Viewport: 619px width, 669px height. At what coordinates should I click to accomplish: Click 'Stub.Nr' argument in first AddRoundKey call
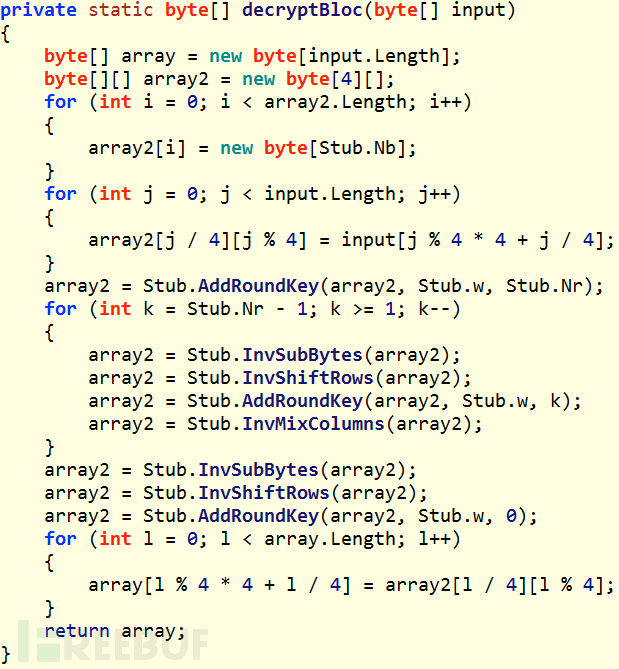coord(544,286)
